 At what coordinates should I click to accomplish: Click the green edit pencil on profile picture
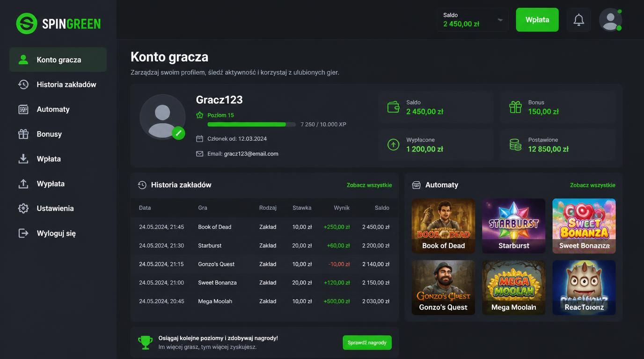178,133
